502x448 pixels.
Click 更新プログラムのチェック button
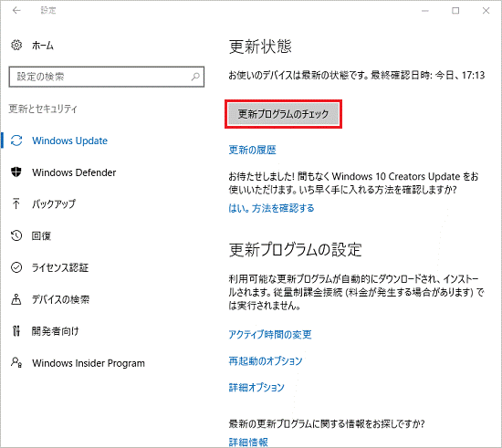283,114
